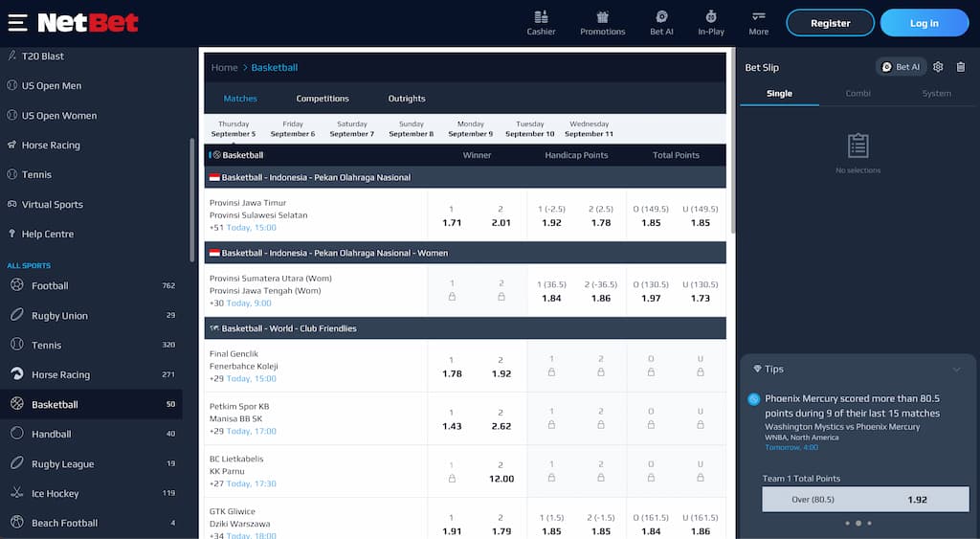The width and height of the screenshot is (980, 539).
Task: Open the In-Play stopwatch icon
Action: (711, 23)
